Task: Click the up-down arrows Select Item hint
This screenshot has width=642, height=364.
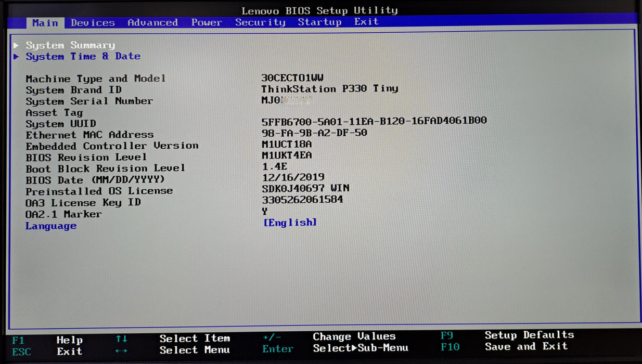Action: [173, 339]
